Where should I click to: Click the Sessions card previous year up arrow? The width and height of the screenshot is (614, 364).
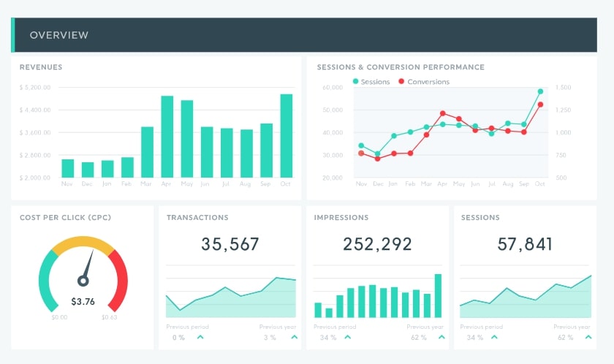588,337
